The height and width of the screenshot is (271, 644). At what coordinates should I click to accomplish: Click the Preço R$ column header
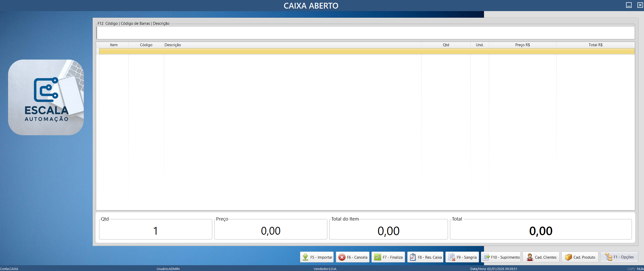522,45
